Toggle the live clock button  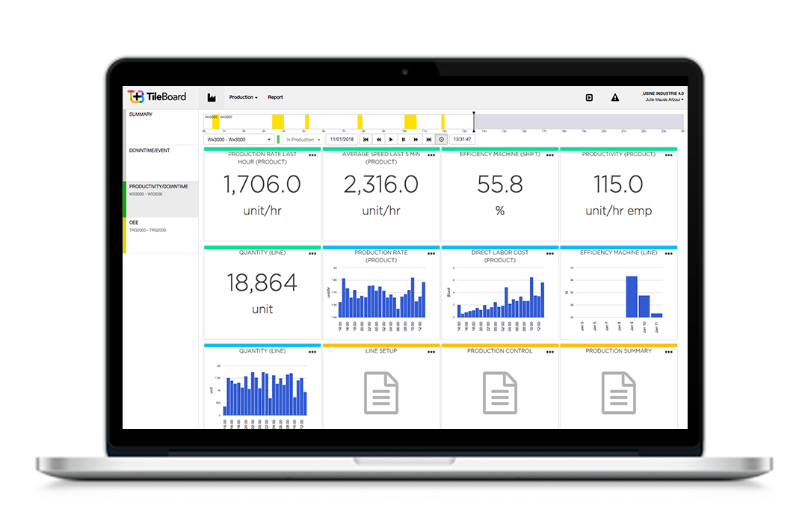[442, 140]
